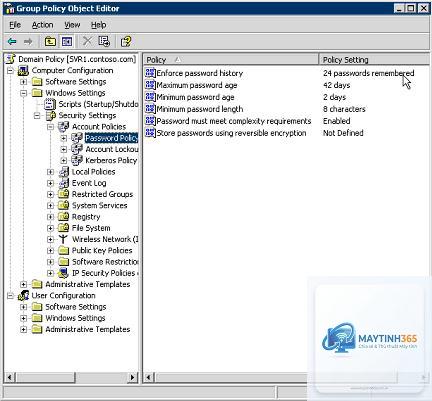Viewport: 432px width, 401px height.
Task: Click the Account Policies node icon
Action: 63,127
